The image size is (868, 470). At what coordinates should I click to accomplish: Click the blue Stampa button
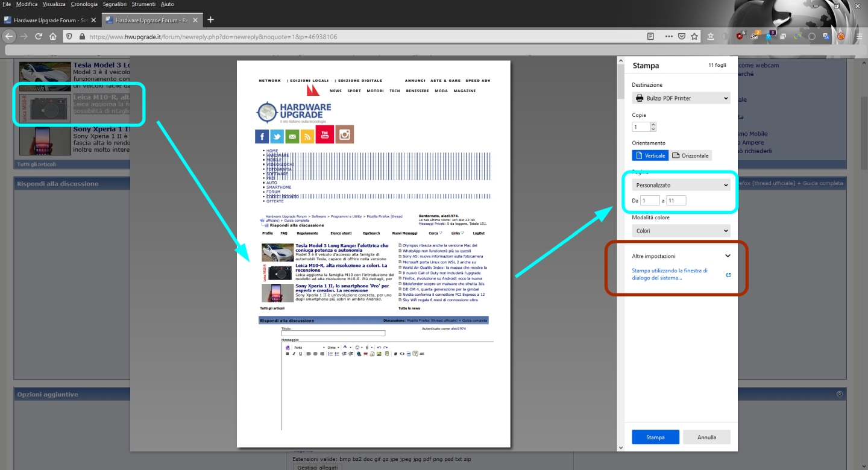pyautogui.click(x=656, y=437)
